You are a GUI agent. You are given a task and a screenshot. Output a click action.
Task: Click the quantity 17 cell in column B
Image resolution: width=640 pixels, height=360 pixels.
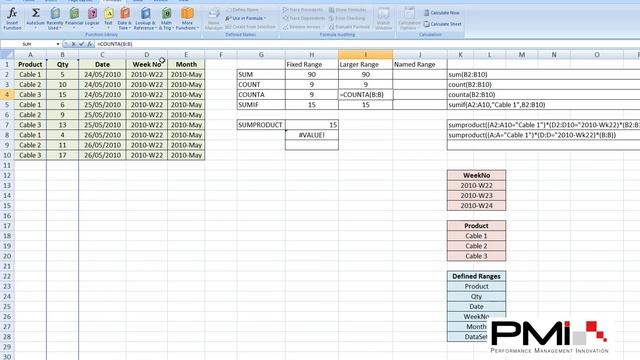(62, 155)
